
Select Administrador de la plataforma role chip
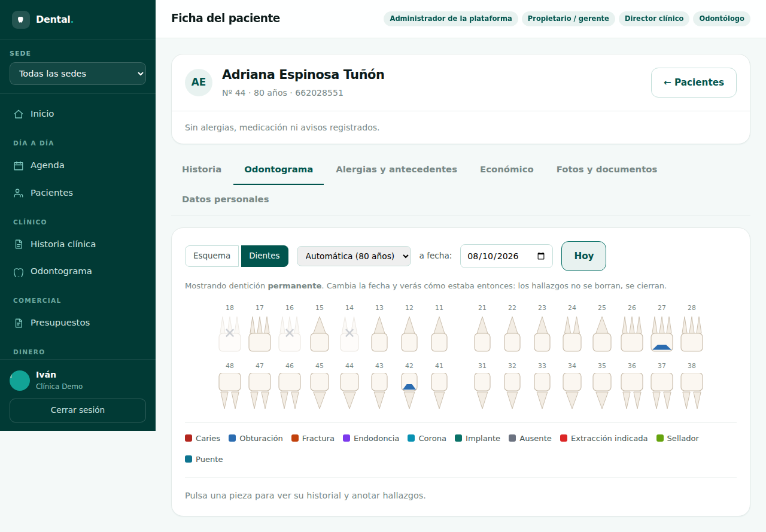[451, 19]
